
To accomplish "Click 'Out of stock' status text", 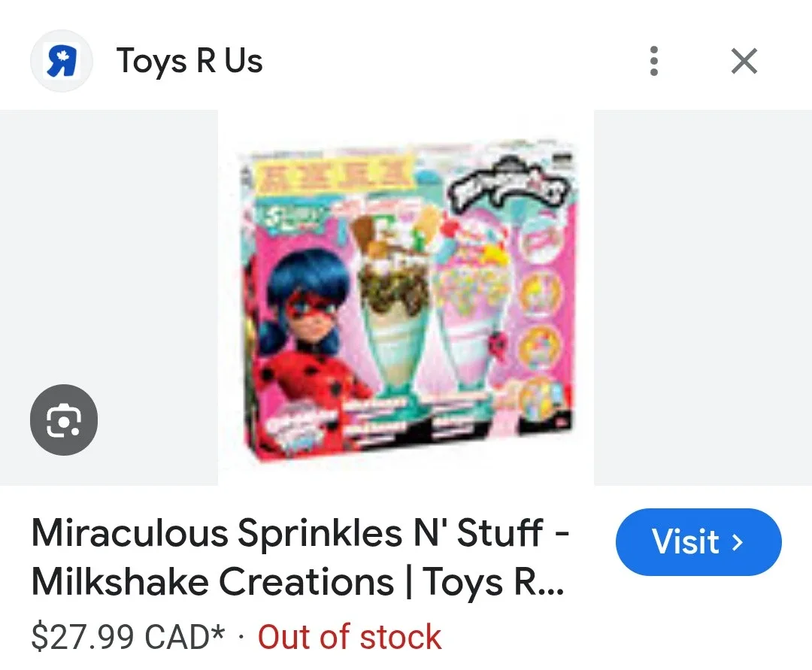I will coord(349,637).
